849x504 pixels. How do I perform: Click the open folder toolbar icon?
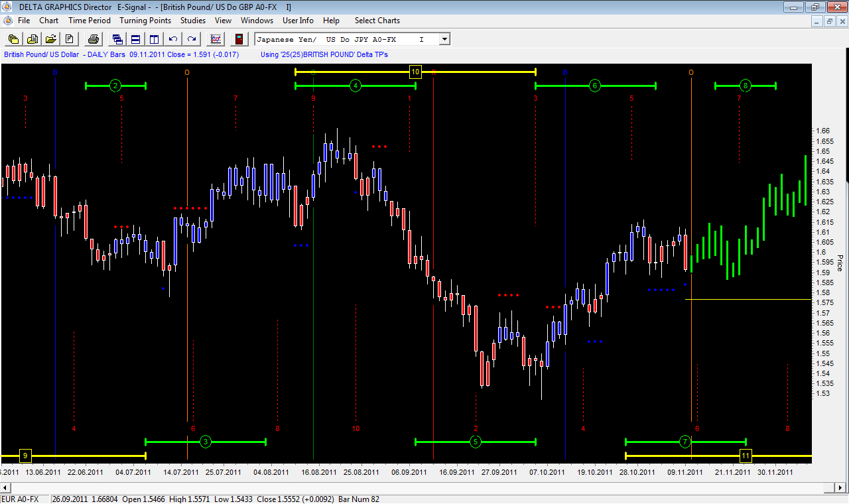[x=50, y=39]
